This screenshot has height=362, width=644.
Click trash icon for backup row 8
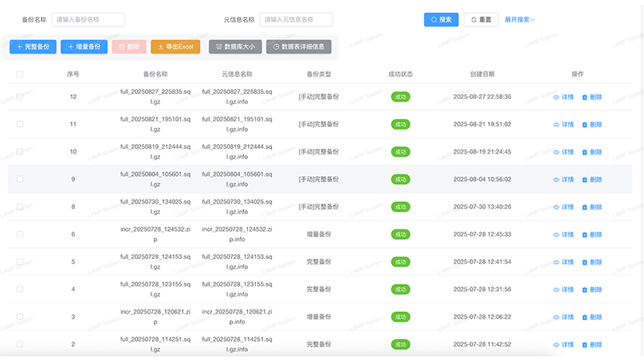click(584, 208)
